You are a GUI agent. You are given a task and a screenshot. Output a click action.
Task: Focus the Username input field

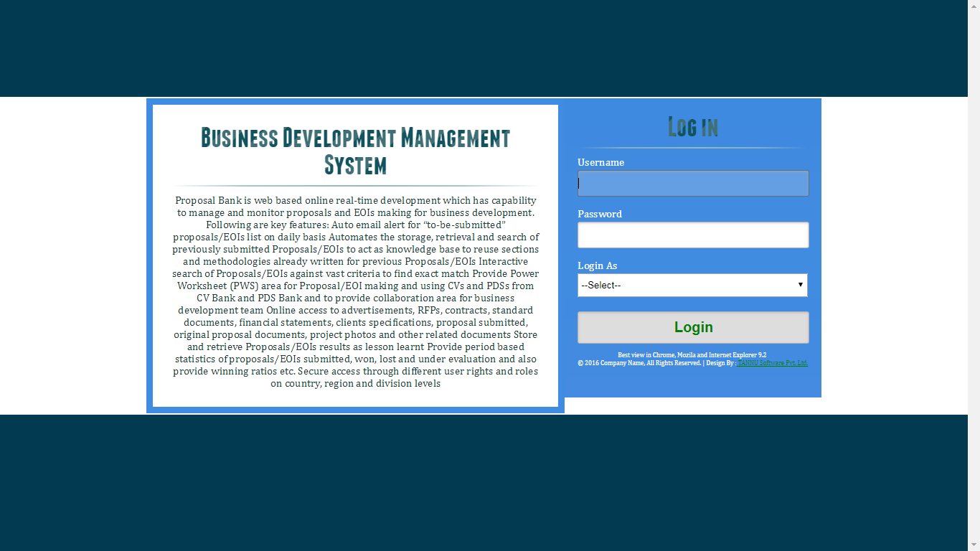coord(693,183)
